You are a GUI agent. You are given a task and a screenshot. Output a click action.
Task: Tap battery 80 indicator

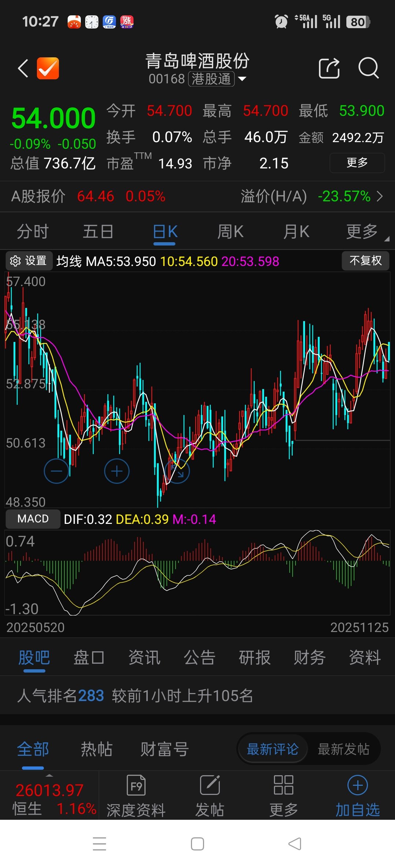click(358, 22)
